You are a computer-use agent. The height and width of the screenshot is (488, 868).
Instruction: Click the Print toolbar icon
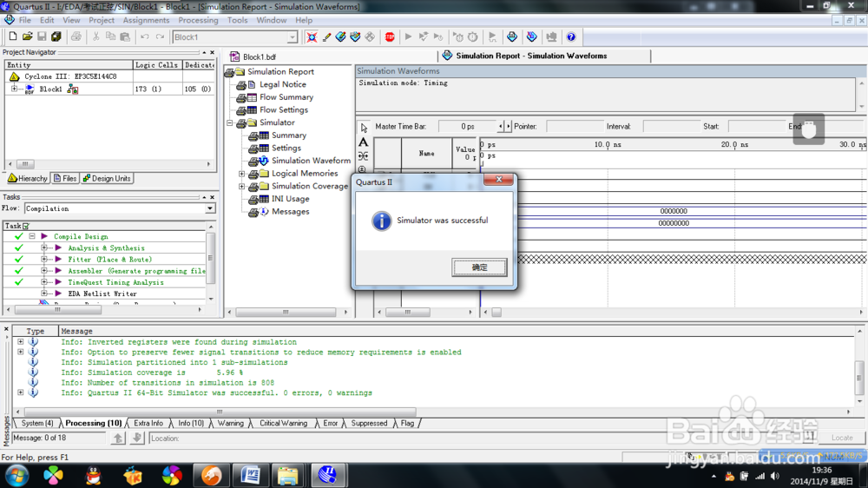(x=76, y=36)
